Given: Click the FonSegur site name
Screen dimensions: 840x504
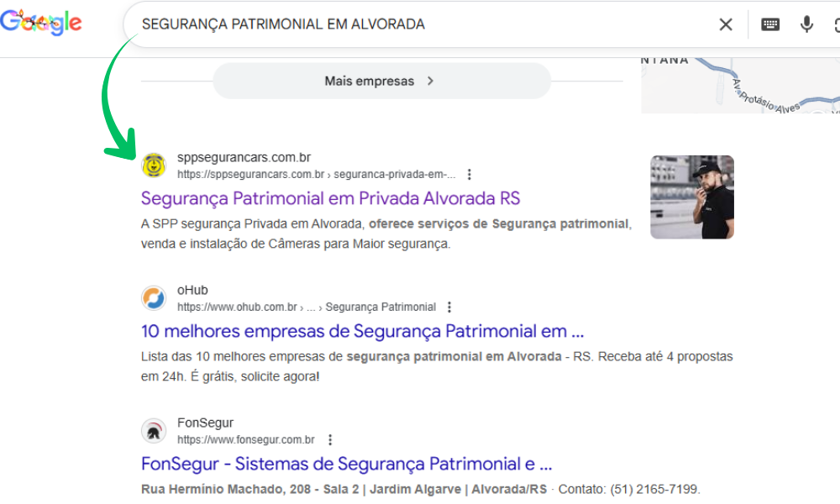Looking at the screenshot, I should coord(205,423).
